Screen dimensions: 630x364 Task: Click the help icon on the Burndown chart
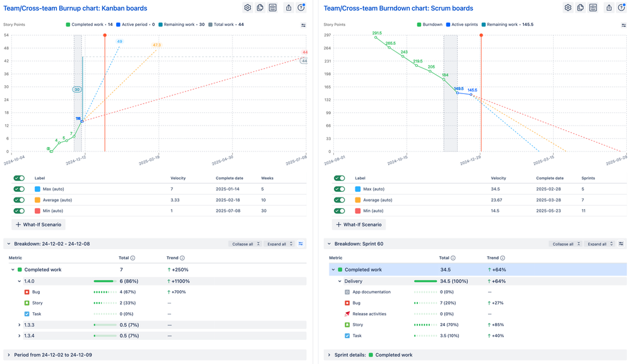tap(621, 8)
